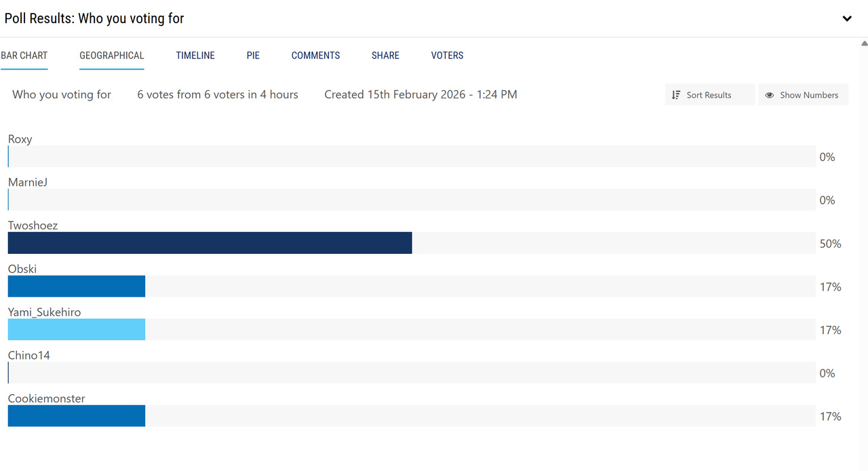Viewport: 868px width, 471px height.
Task: Switch to the Pie tab
Action: pyautogui.click(x=253, y=56)
